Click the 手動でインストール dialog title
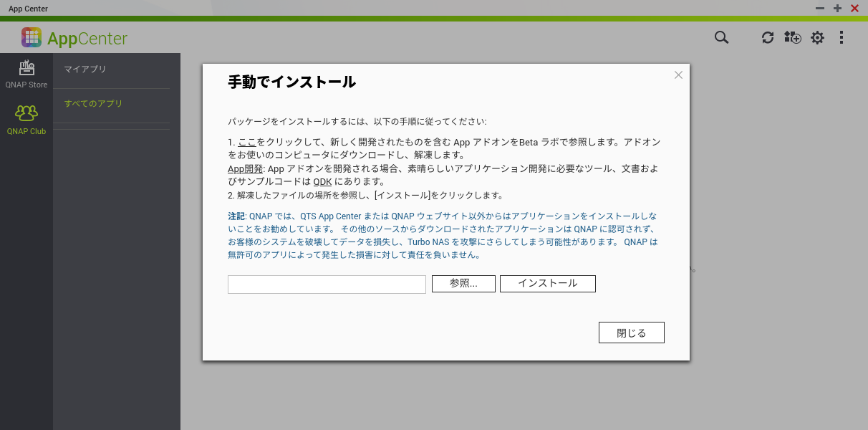This screenshot has height=430, width=868. [291, 82]
